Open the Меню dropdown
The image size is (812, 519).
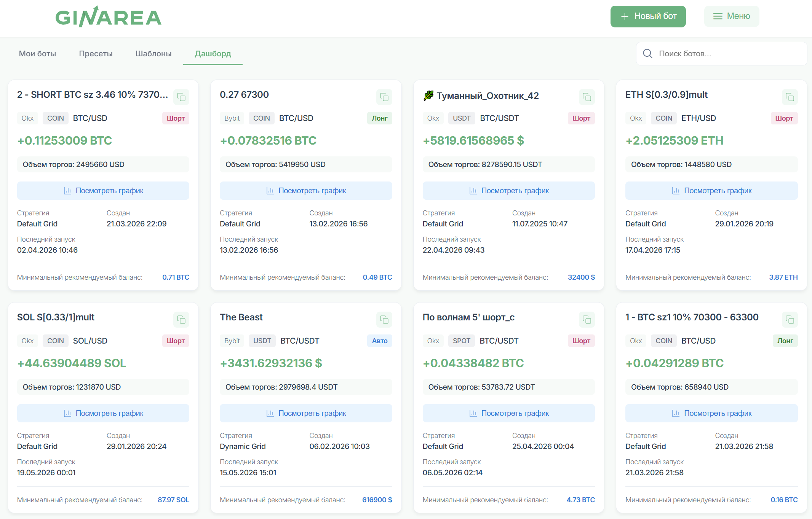coord(731,16)
